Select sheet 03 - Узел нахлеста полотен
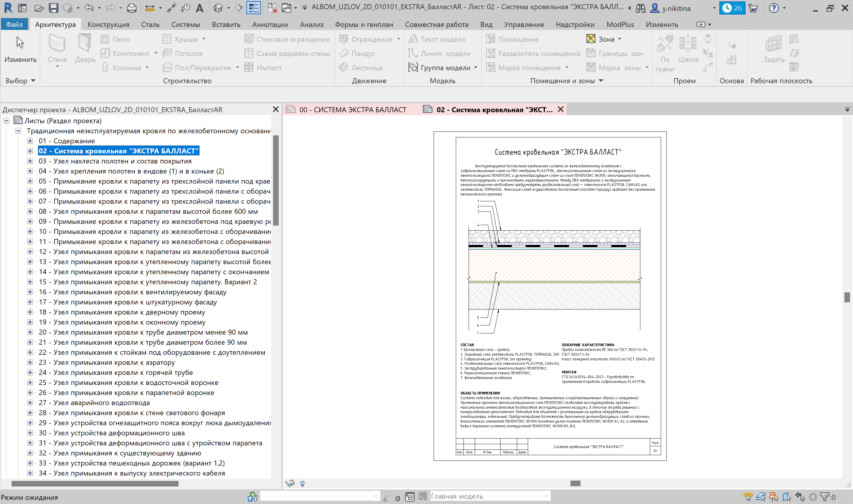This screenshot has width=853, height=504. 115,161
